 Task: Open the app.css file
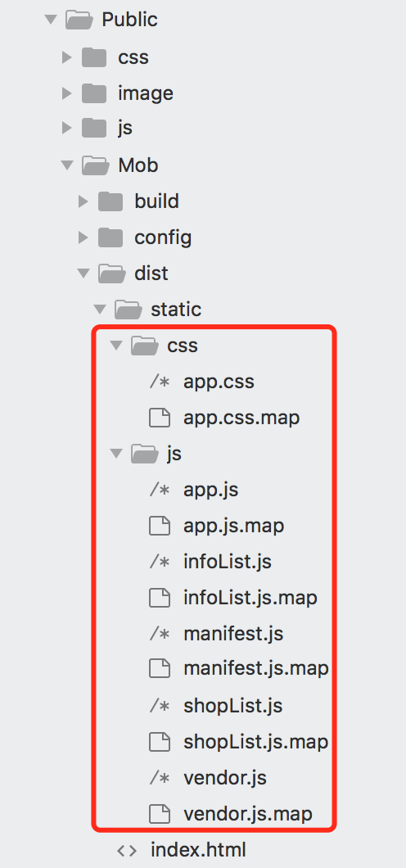click(219, 382)
